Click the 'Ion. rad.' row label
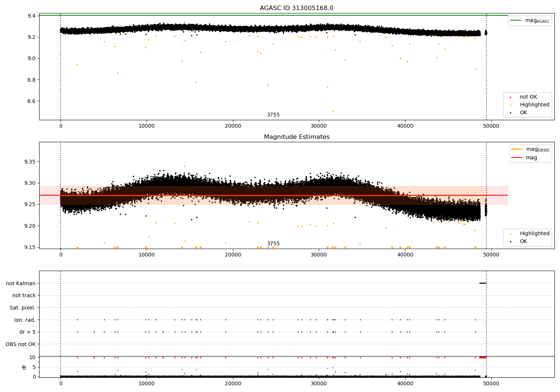Viewport: 560px width, 392px height. pyautogui.click(x=25, y=320)
